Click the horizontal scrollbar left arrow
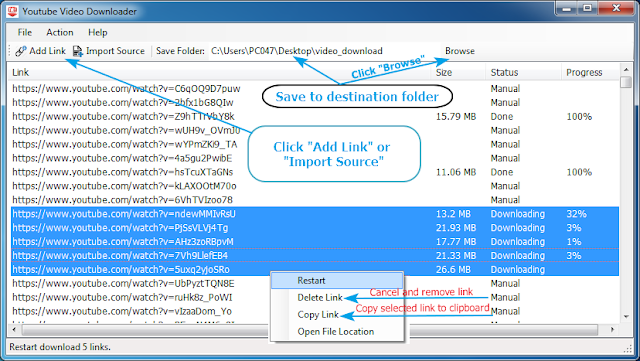Image resolution: width=640 pixels, height=361 pixels. pyautogui.click(x=15, y=329)
